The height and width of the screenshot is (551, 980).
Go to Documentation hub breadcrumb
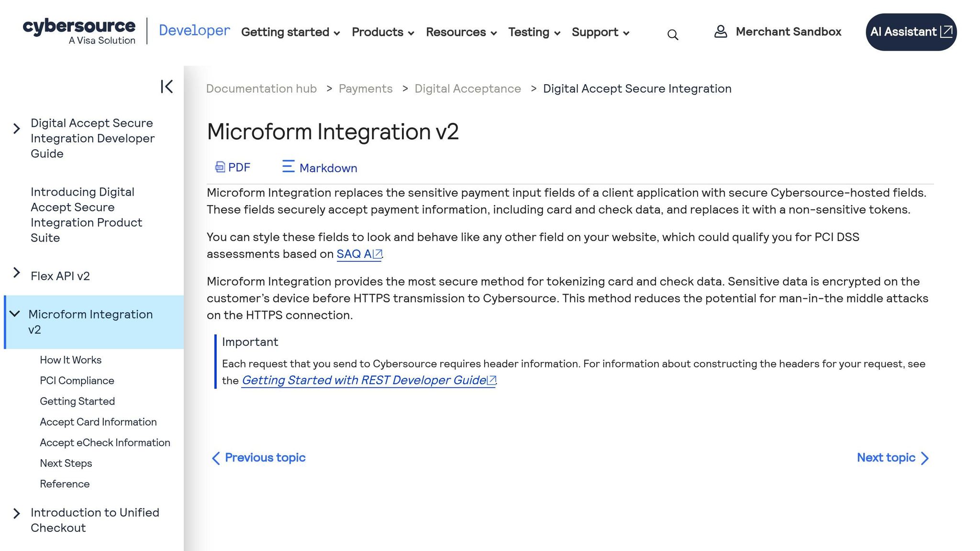click(261, 88)
